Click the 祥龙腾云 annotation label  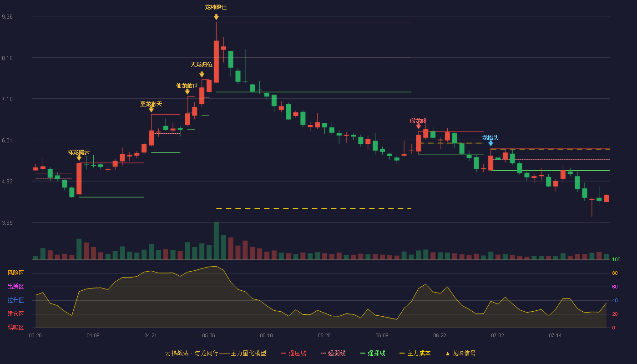79,152
